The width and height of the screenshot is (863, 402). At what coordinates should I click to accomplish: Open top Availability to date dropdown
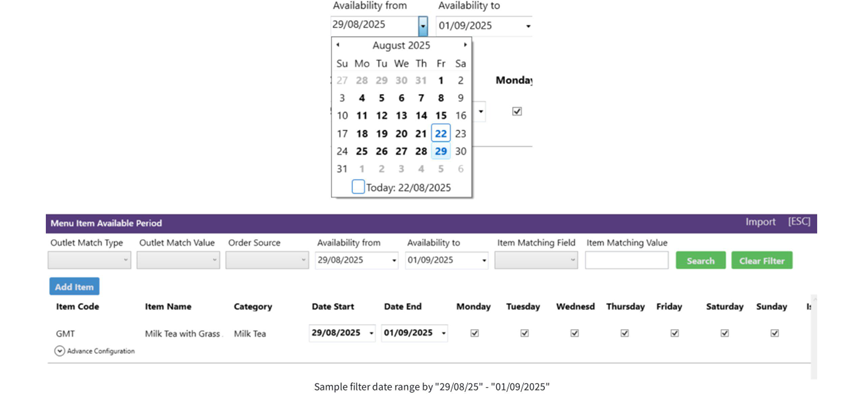pos(528,26)
